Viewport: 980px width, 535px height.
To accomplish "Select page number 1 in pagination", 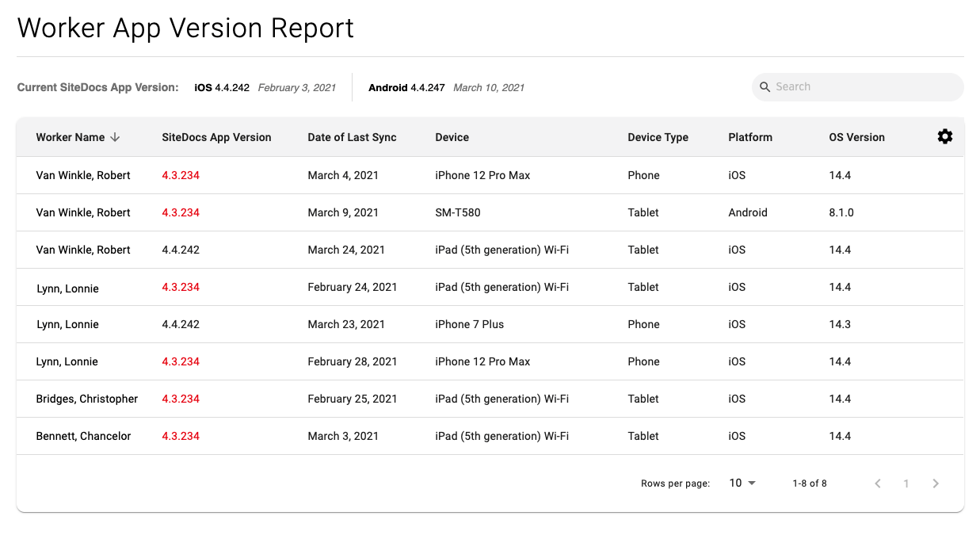I will tap(906, 483).
